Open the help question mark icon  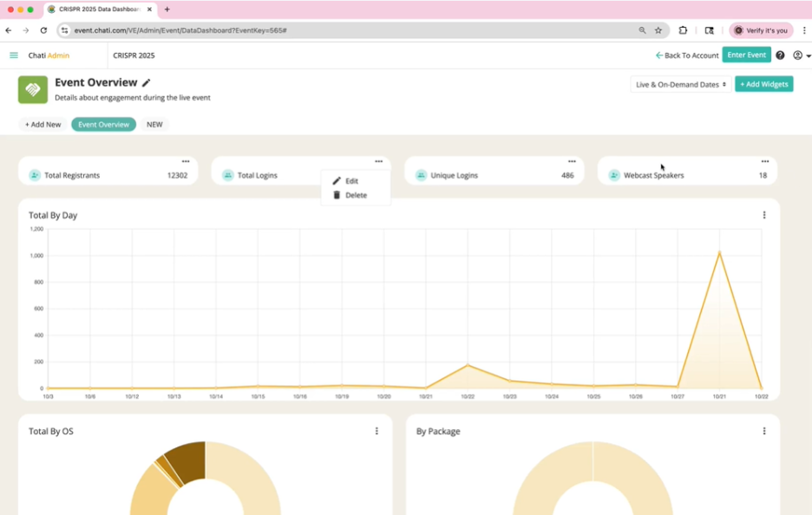(780, 55)
